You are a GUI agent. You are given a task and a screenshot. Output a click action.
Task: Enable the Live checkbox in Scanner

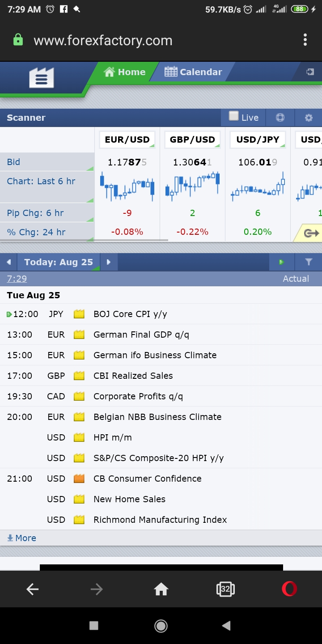coord(234,116)
